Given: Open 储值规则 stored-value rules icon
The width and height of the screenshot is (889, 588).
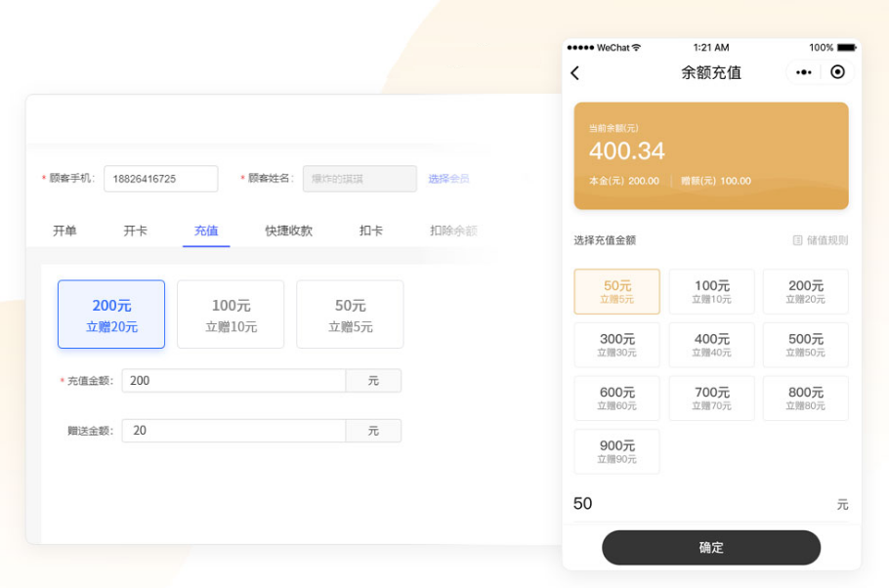Looking at the screenshot, I should 797,240.
